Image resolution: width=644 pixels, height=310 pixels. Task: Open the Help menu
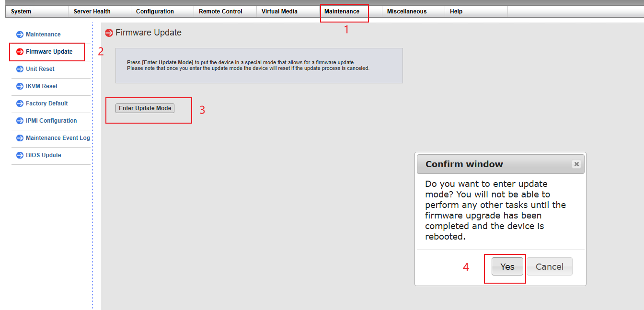456,11
